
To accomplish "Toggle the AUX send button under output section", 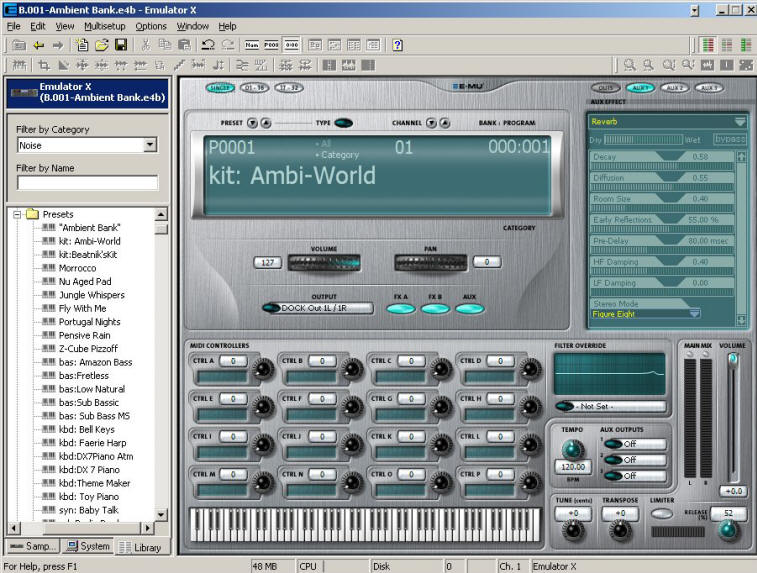I will [x=469, y=309].
